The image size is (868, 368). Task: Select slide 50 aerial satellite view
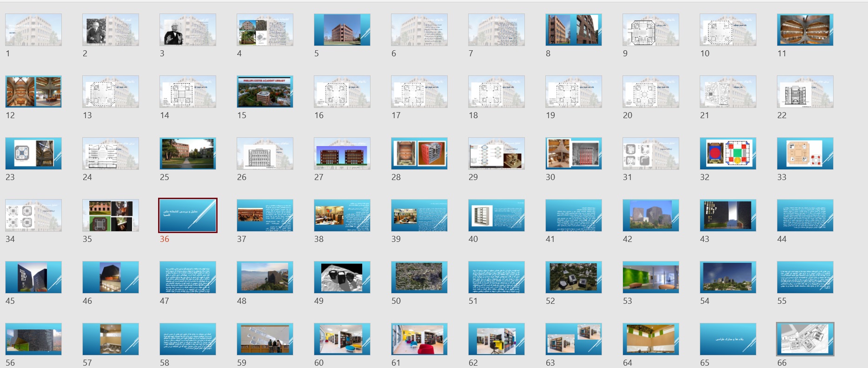click(x=419, y=277)
